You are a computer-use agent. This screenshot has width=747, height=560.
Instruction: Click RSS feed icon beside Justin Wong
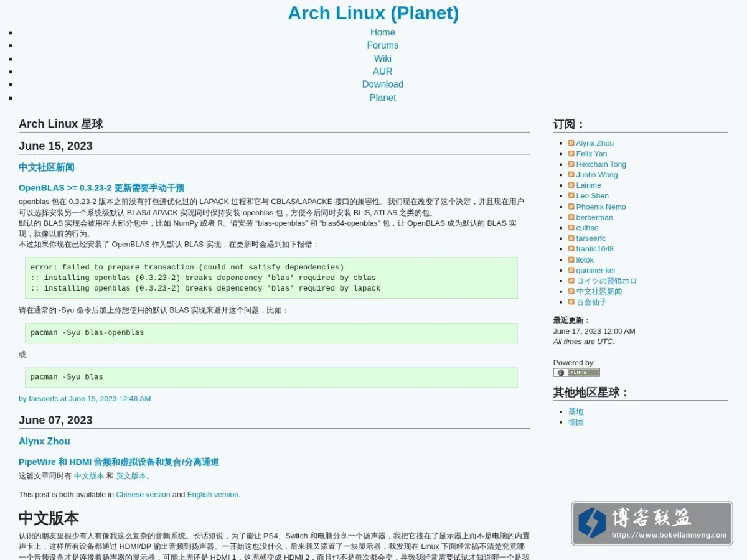[x=571, y=175]
